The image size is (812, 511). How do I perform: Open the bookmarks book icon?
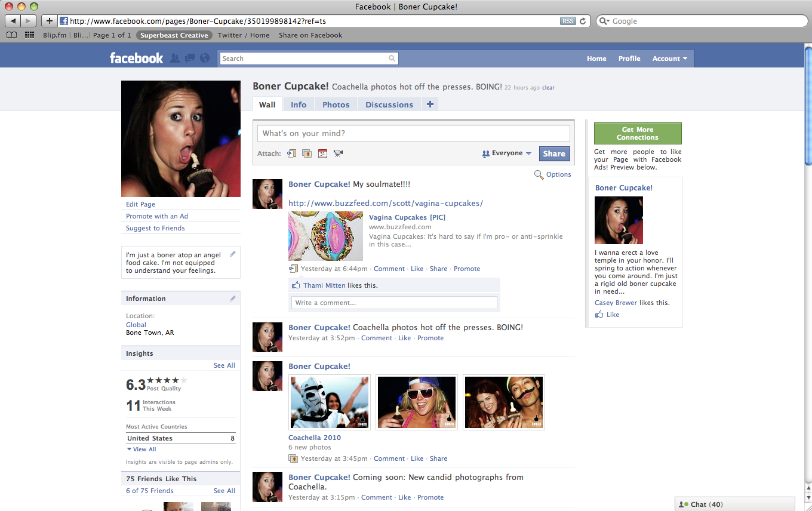pyautogui.click(x=11, y=35)
